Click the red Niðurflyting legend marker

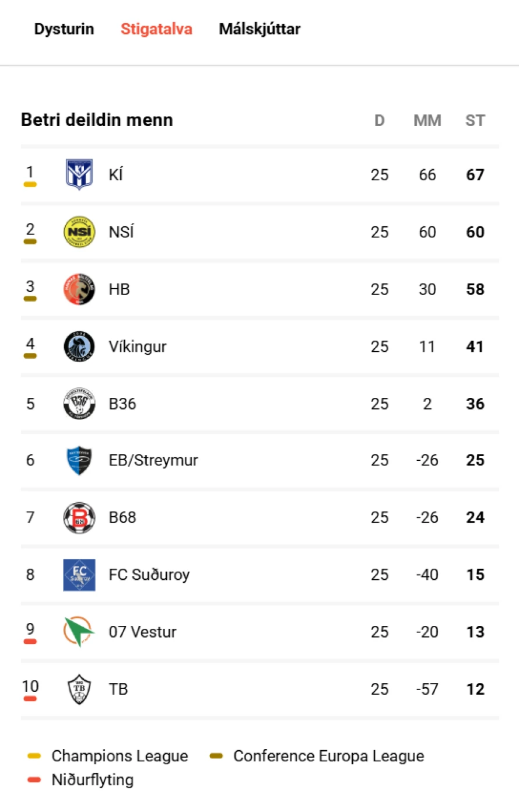pos(34,780)
